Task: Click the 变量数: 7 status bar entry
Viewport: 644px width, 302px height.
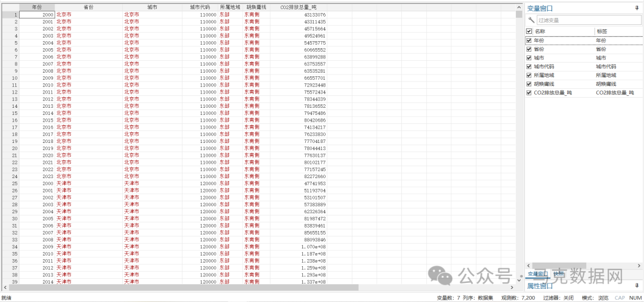Action: pyautogui.click(x=448, y=297)
